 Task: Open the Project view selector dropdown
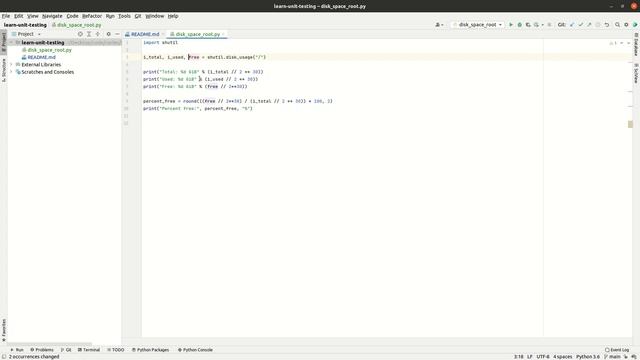(27, 34)
